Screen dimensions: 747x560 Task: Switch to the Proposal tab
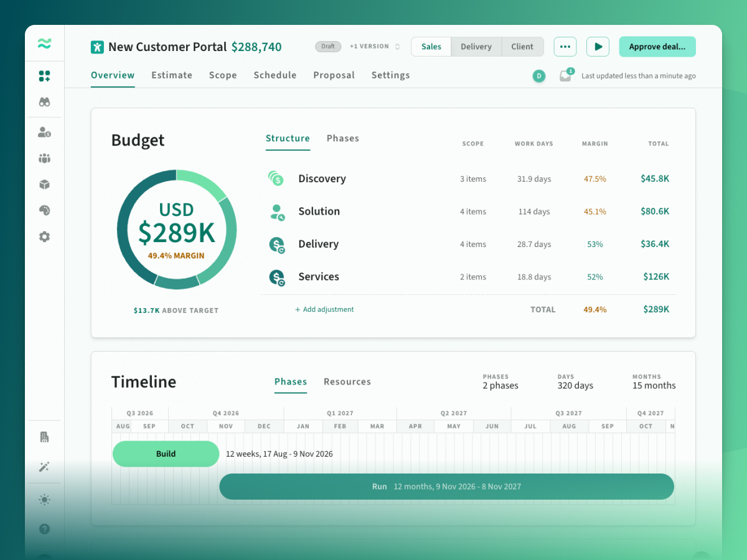pyautogui.click(x=334, y=75)
